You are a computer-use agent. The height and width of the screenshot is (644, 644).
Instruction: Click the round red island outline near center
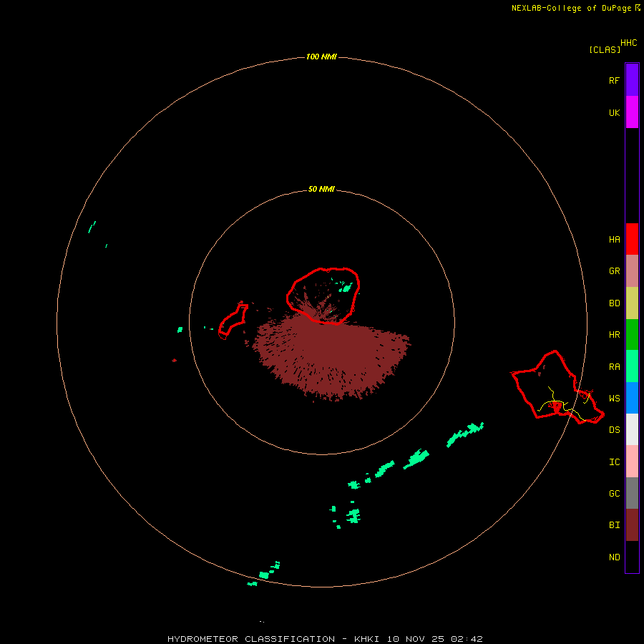(323, 296)
